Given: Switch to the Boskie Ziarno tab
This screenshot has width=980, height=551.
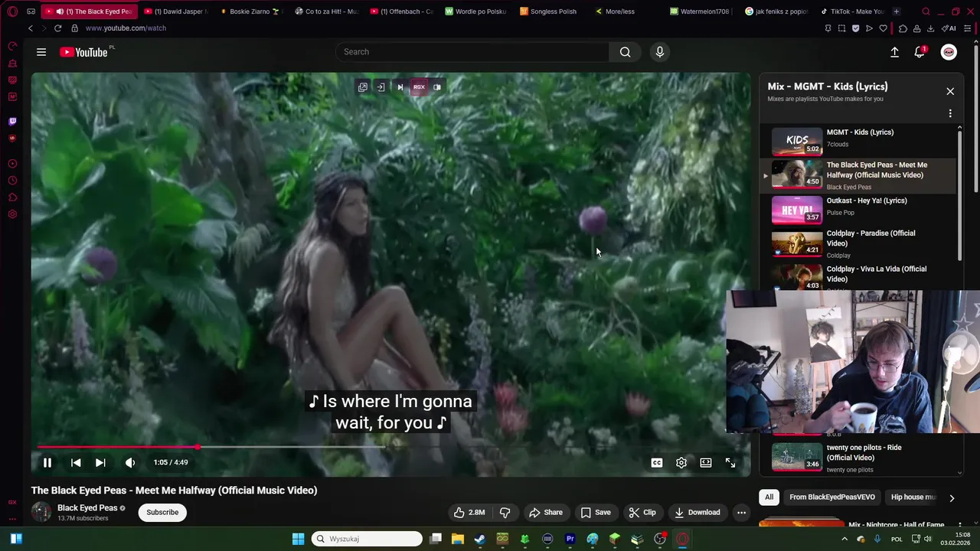Looking at the screenshot, I should point(250,11).
